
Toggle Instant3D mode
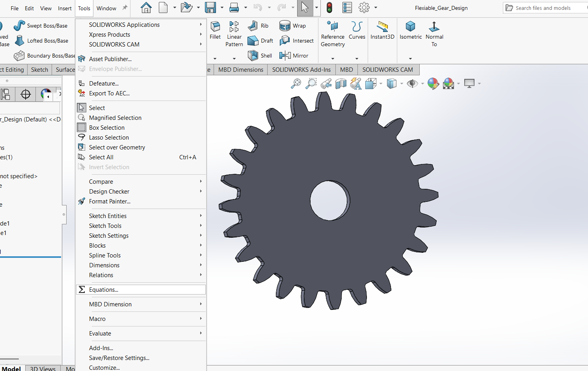(x=382, y=30)
